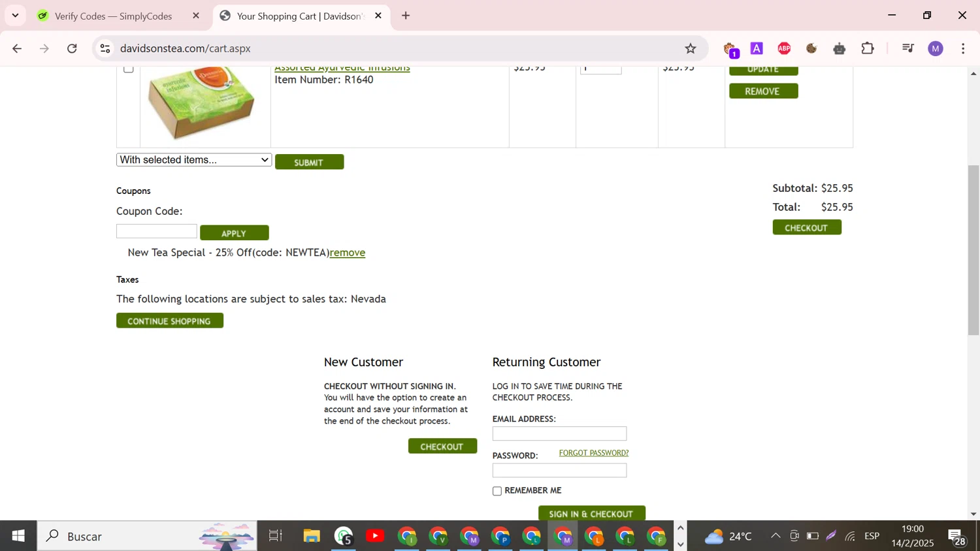Click the Email Address field

coord(559,433)
